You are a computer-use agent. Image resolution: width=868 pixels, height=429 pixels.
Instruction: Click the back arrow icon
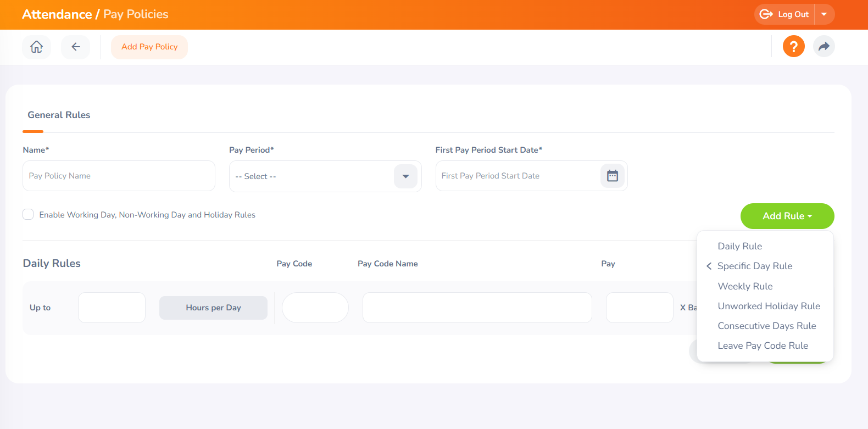pyautogui.click(x=75, y=47)
